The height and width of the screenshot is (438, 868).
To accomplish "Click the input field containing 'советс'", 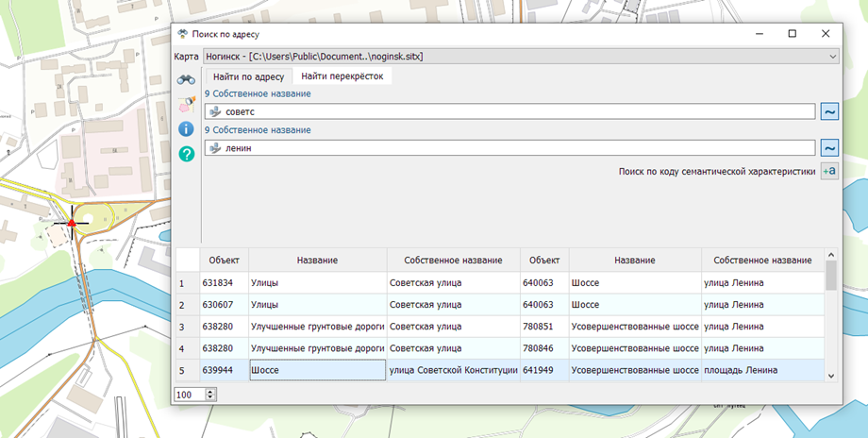I will [509, 111].
